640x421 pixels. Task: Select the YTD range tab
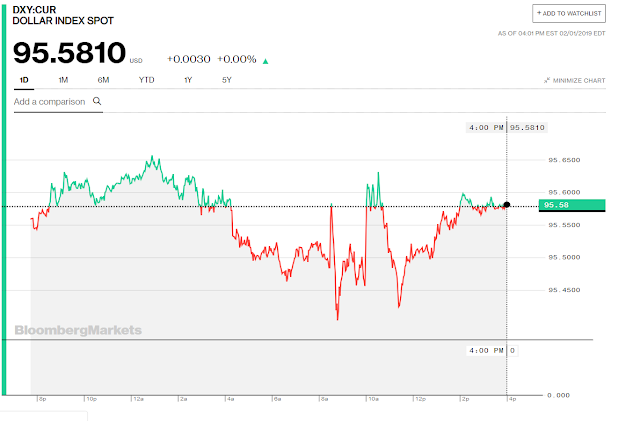coord(146,80)
